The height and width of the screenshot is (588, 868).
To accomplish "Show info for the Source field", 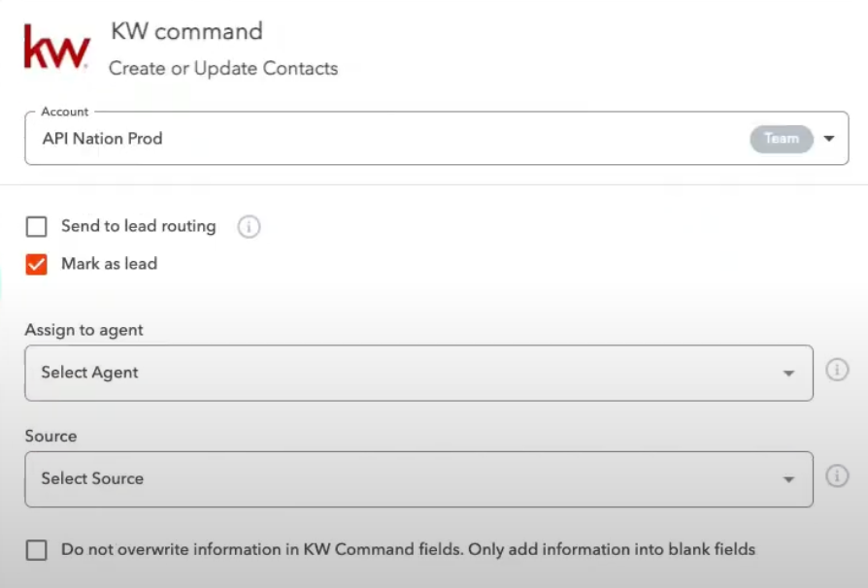I will 837,476.
